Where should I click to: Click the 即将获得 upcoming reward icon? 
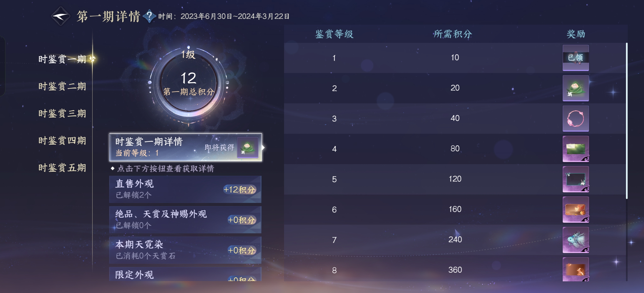247,147
